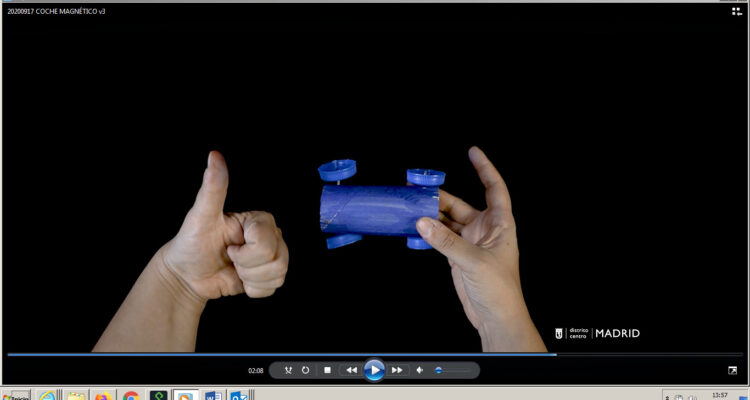Toggle shuffle mode
The image size is (750, 400).
coord(287,370)
